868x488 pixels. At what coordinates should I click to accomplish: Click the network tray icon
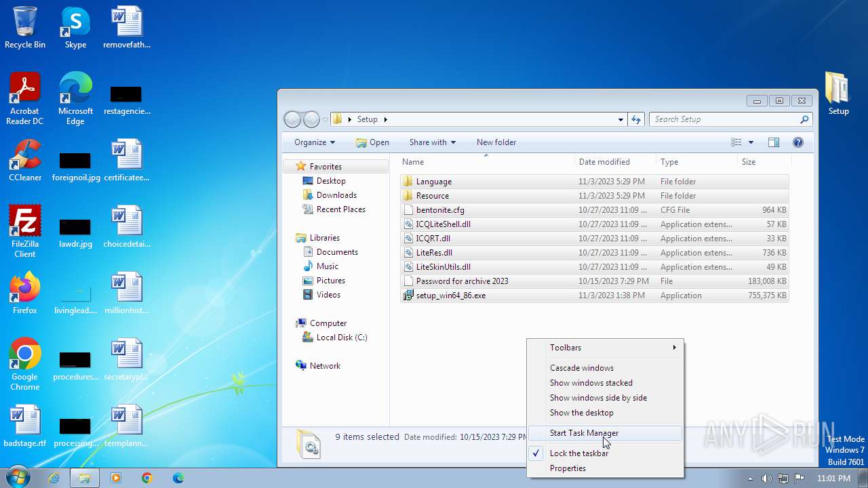(x=783, y=478)
